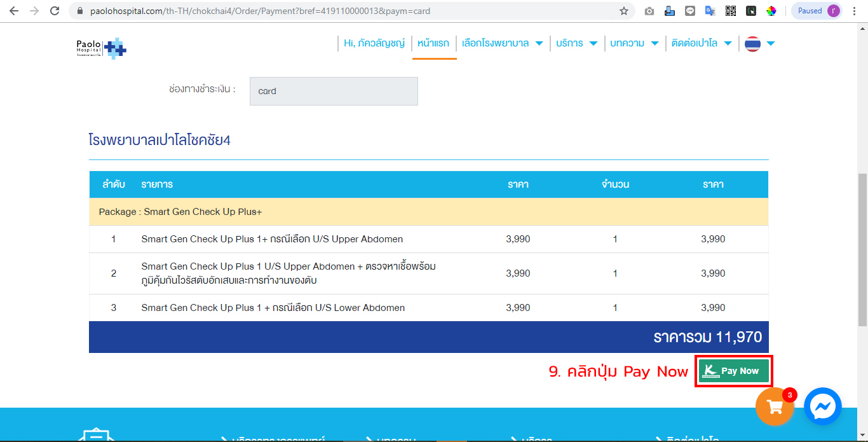Select the โรงพยาบาลเปาโลโชคชัย4 heading

tap(159, 140)
